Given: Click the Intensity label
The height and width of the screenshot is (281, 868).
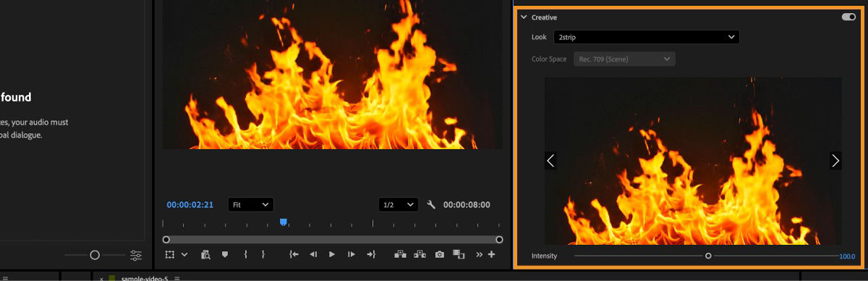Looking at the screenshot, I should click(544, 256).
